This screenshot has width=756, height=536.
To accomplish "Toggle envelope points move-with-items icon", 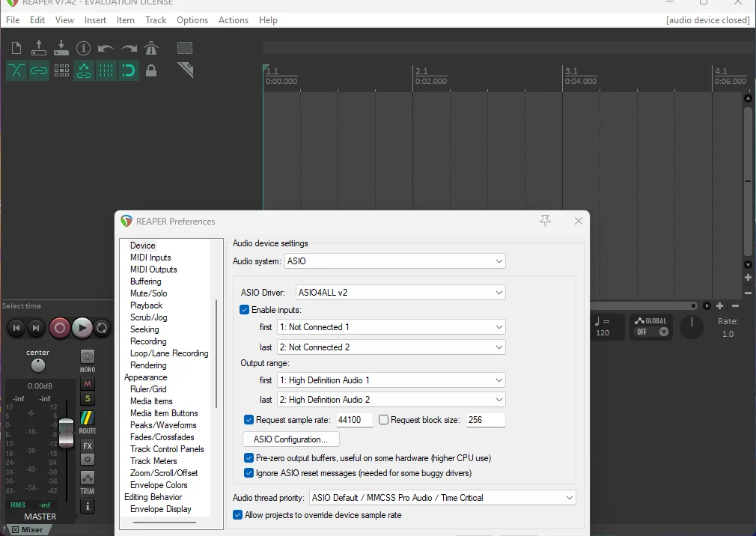I will [x=83, y=71].
